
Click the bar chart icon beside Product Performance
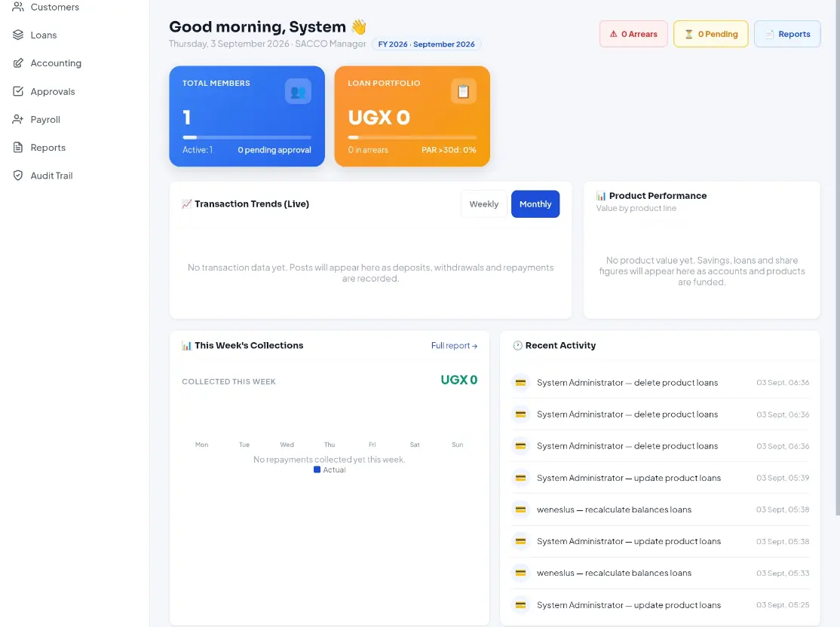click(x=601, y=196)
